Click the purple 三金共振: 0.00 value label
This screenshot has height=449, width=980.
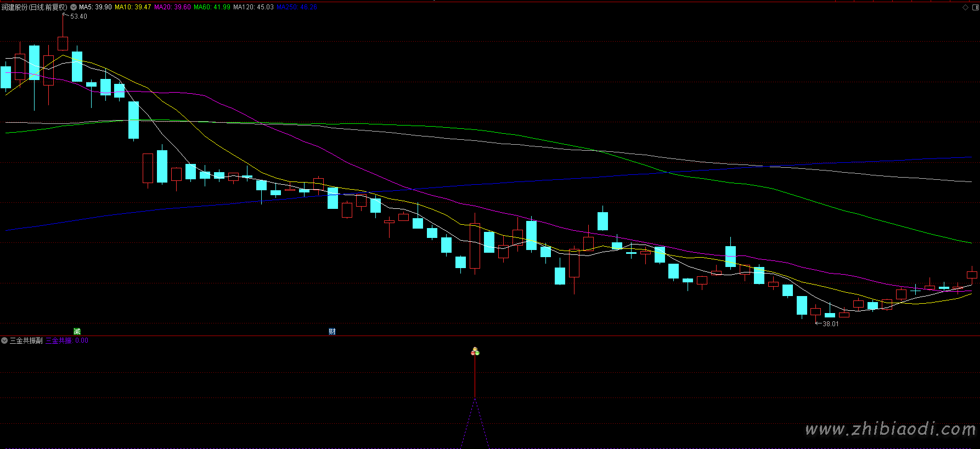[x=66, y=340]
